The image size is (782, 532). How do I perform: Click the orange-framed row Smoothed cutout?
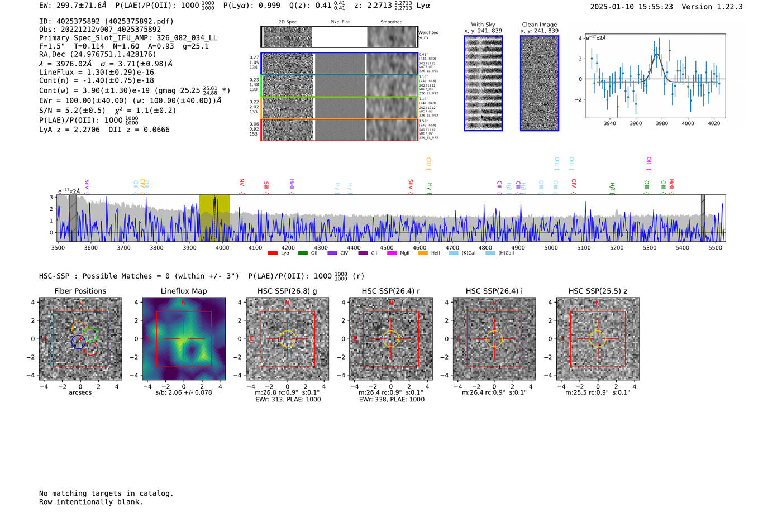[392, 108]
